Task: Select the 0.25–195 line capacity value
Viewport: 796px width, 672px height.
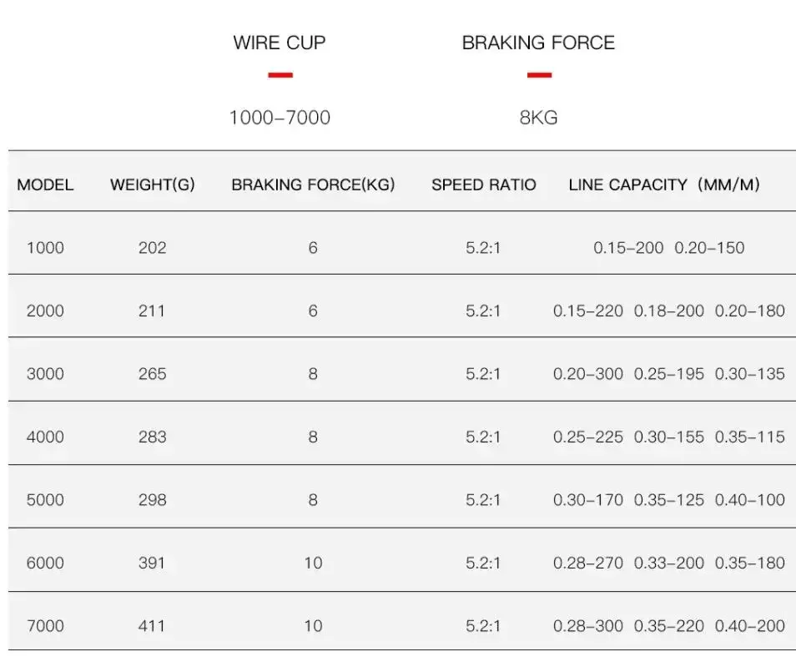Action: point(668,374)
